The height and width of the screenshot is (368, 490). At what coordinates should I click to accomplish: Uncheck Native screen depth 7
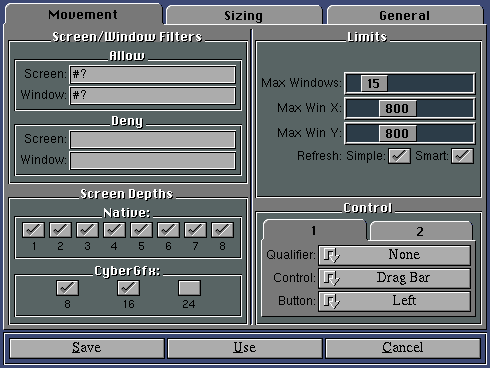(x=195, y=230)
